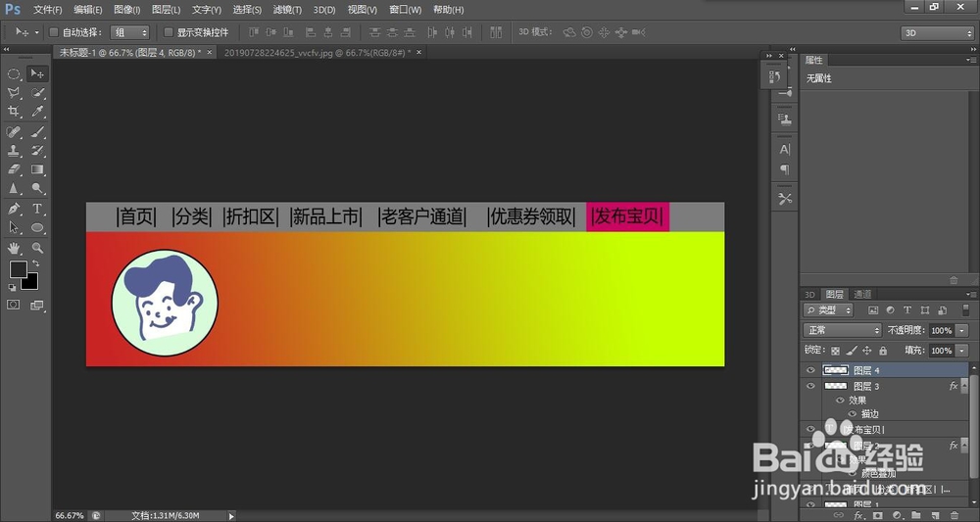Viewport: 980px width, 522px height.
Task: Swap foreground and background colors
Action: 35,263
